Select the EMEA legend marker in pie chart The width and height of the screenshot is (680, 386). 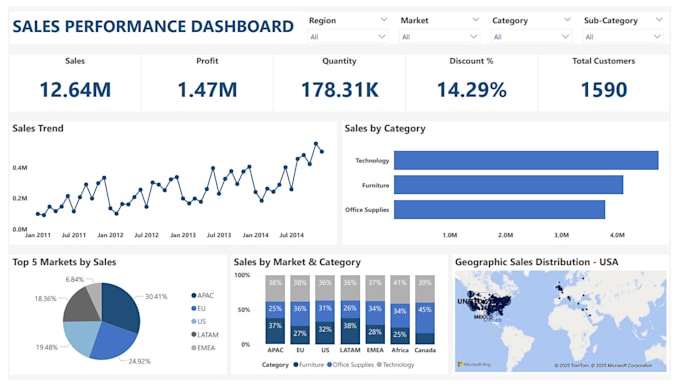click(194, 347)
